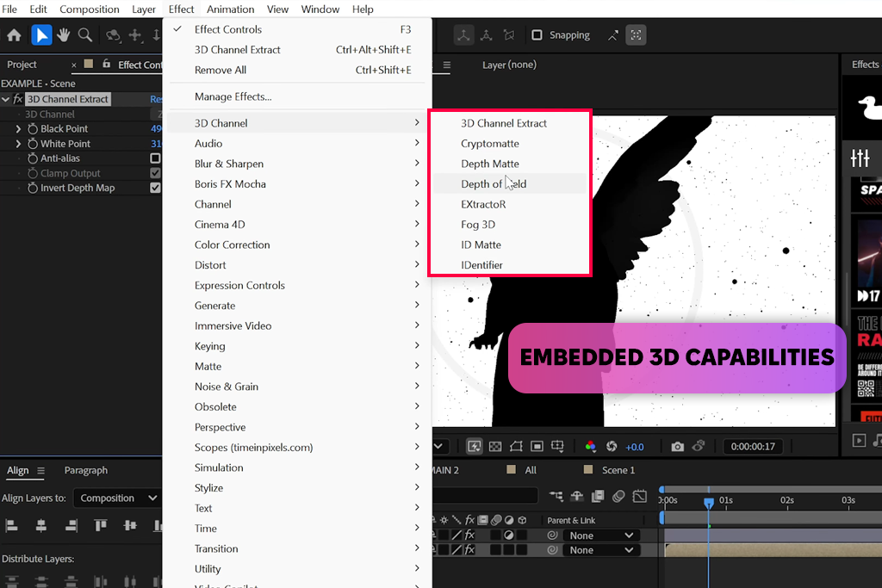Toggle the lock icon on Effect Controls panel
Viewport: 882px width, 588px height.
[106, 64]
